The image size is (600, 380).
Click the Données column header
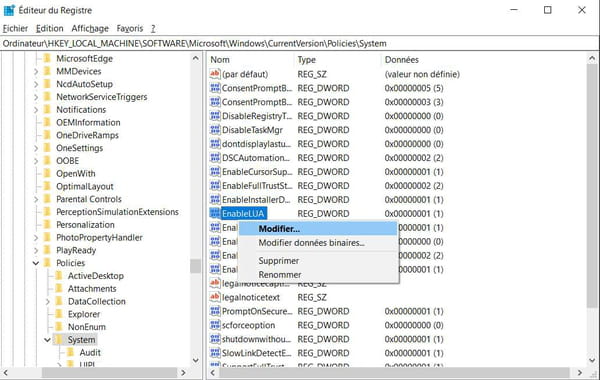point(401,60)
